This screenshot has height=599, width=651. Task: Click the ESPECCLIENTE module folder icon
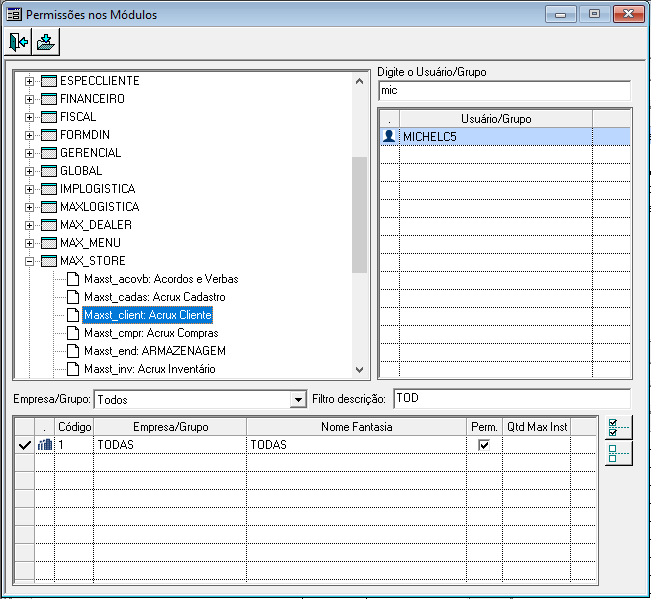49,81
